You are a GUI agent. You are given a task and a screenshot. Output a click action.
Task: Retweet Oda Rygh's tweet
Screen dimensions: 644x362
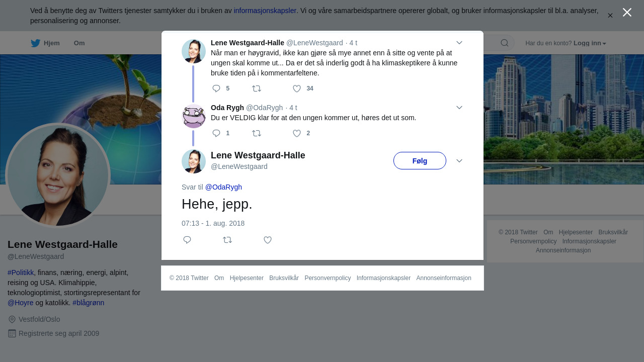point(257,133)
